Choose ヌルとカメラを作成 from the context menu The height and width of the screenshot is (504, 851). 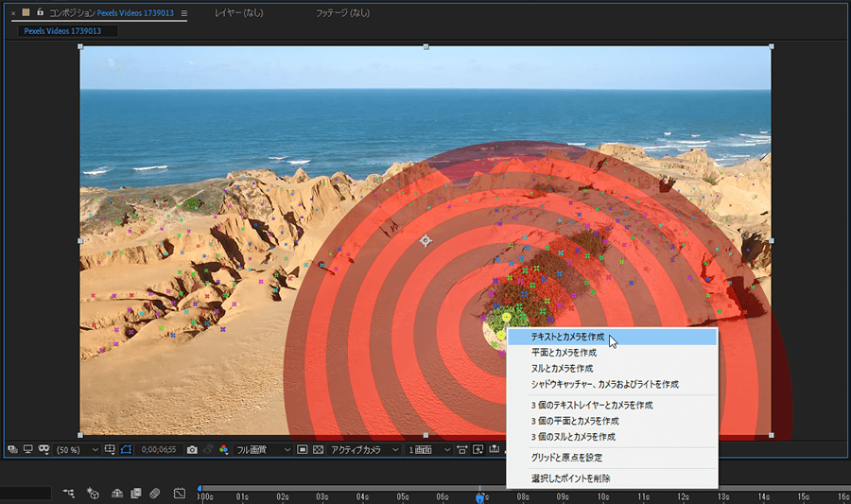[x=612, y=369]
